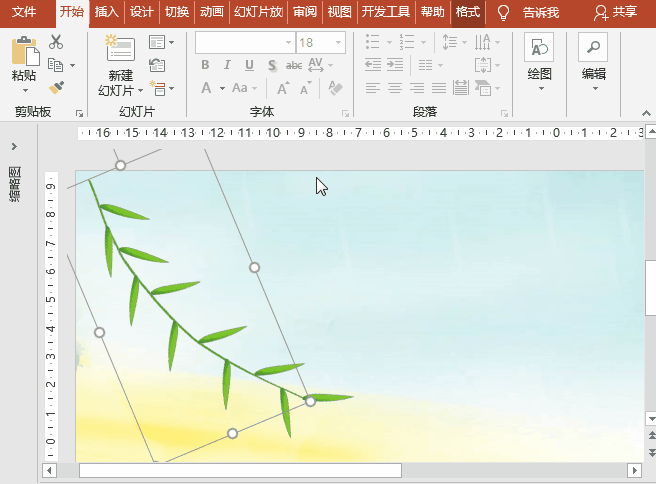Click the horizontal scroll left arrow
Screen dimensions: 656x484
point(49,471)
